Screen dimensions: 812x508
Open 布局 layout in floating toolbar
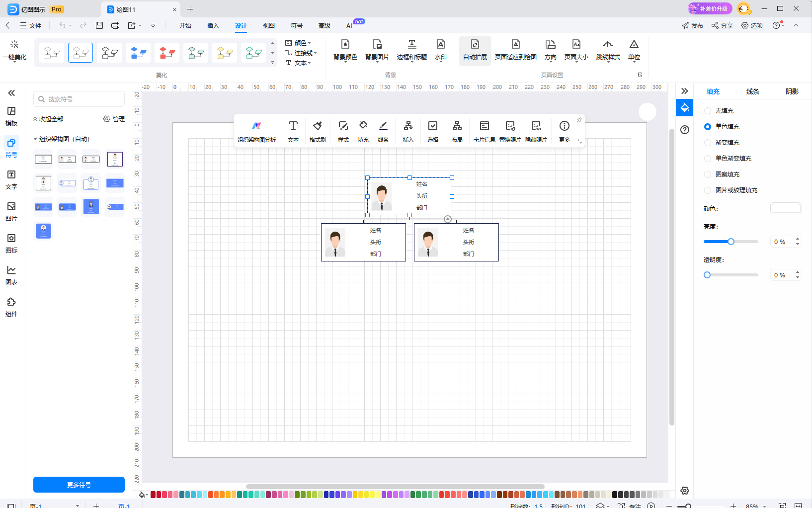(x=457, y=132)
